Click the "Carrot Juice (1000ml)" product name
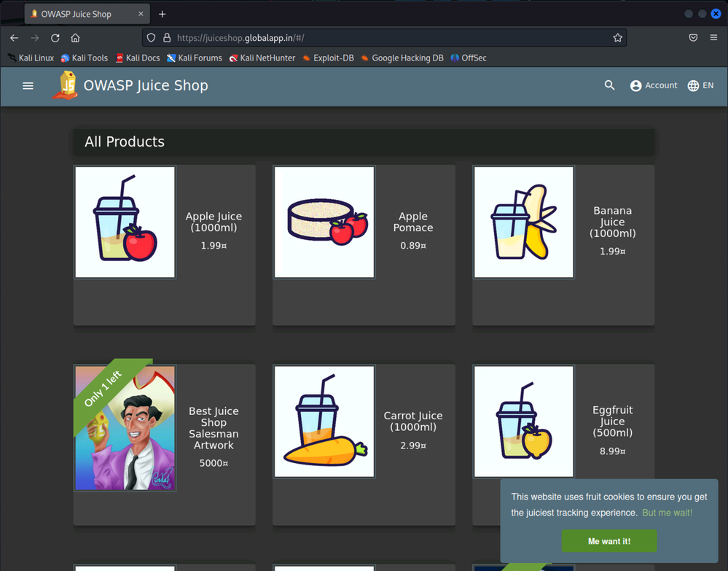The width and height of the screenshot is (728, 571). click(413, 422)
